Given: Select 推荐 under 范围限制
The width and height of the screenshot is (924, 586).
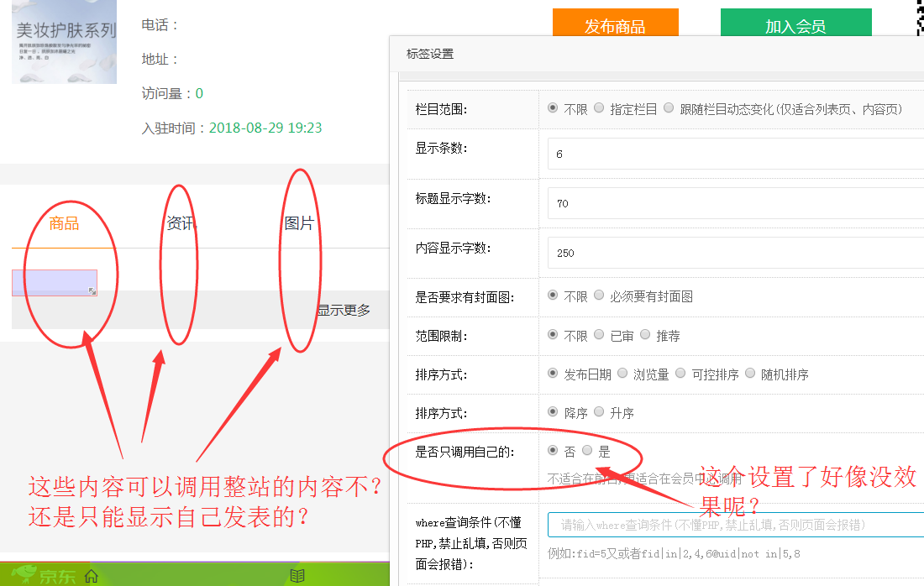Looking at the screenshot, I should pos(645,335).
